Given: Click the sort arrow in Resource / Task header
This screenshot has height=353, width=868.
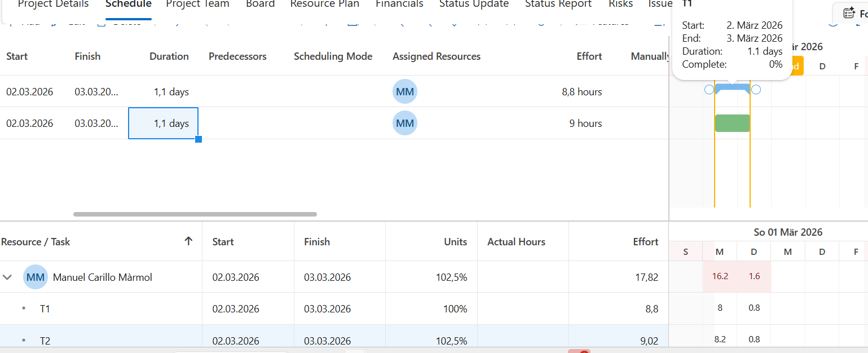Looking at the screenshot, I should pyautogui.click(x=188, y=241).
